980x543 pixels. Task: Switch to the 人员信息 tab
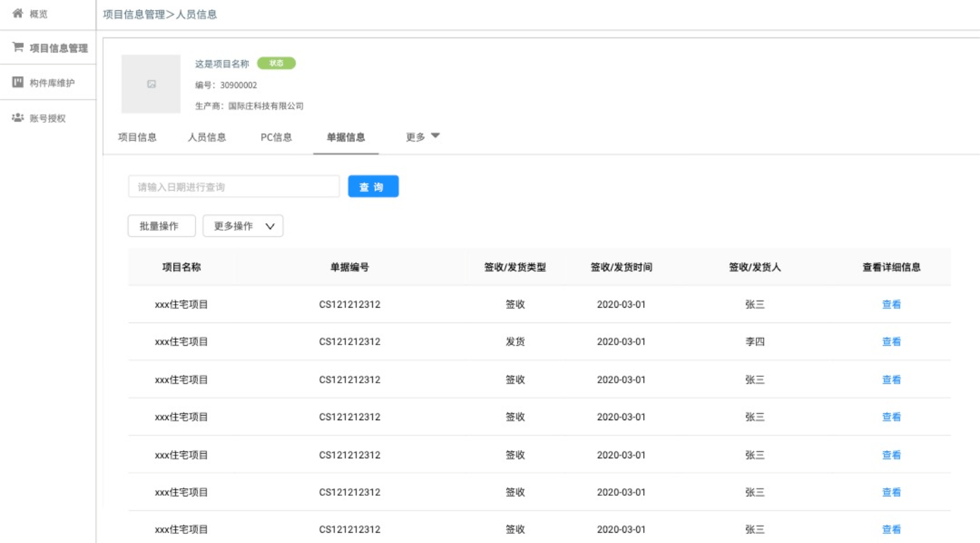[207, 137]
